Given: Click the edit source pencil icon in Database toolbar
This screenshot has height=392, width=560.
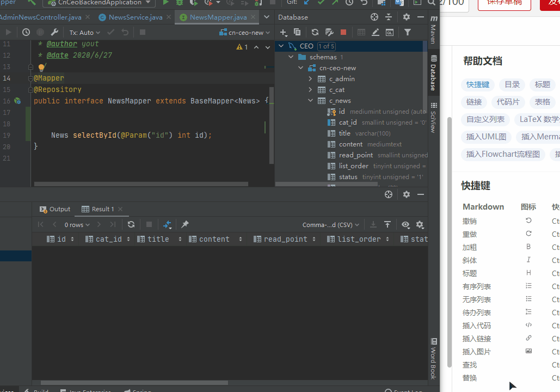Looking at the screenshot, I should (x=376, y=32).
